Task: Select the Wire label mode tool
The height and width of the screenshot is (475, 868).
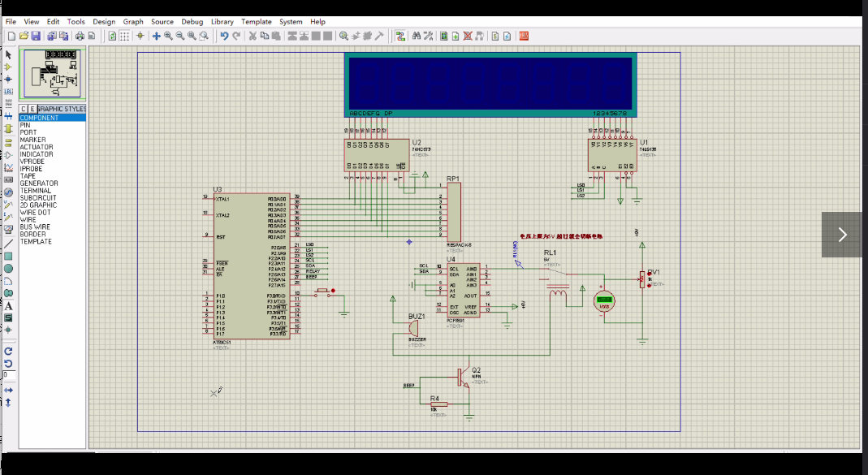Action: pos(8,91)
